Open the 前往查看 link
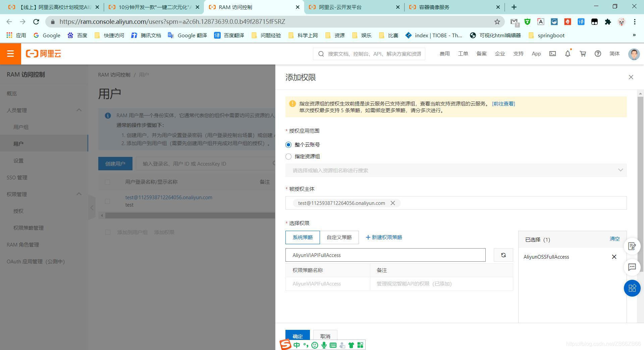The width and height of the screenshot is (644, 350). tap(503, 104)
